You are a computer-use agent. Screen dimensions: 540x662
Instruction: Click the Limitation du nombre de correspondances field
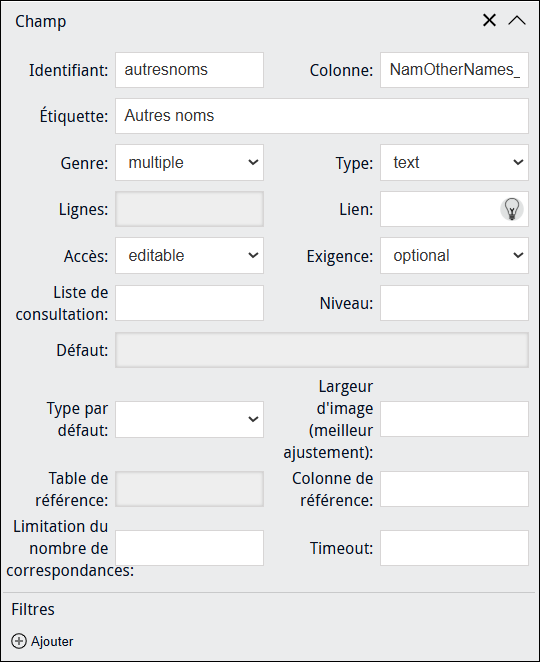tap(190, 548)
